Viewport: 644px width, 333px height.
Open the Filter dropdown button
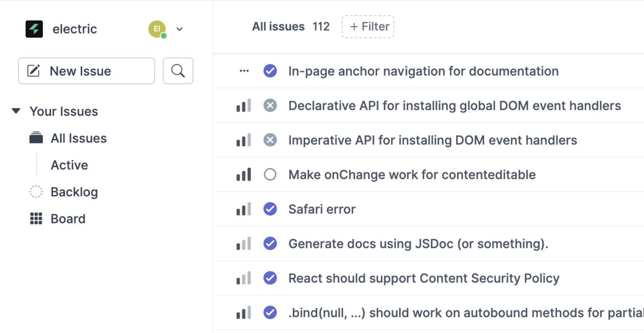pyautogui.click(x=368, y=27)
